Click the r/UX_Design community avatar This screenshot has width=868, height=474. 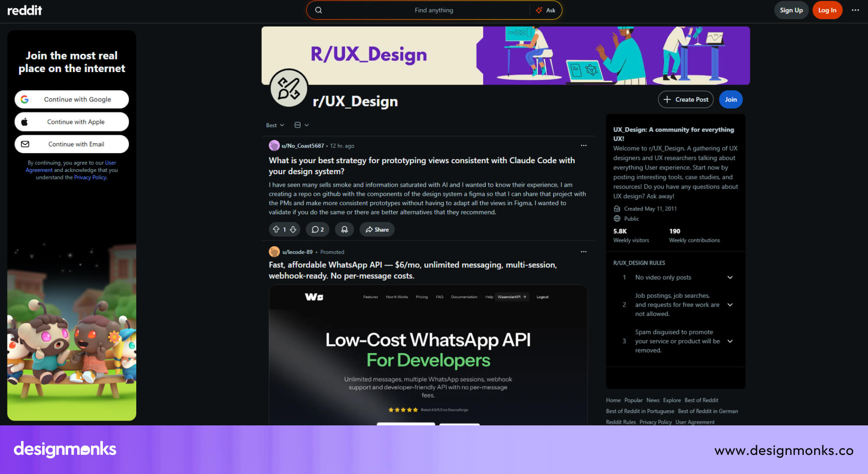[x=289, y=88]
